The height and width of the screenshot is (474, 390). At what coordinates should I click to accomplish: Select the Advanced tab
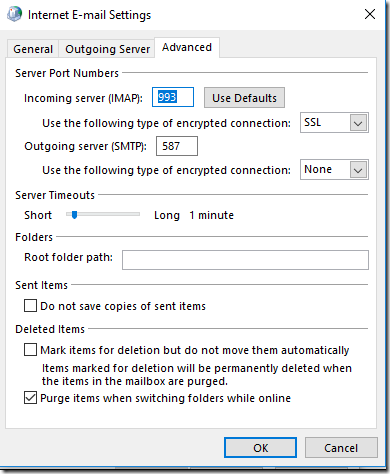187,47
